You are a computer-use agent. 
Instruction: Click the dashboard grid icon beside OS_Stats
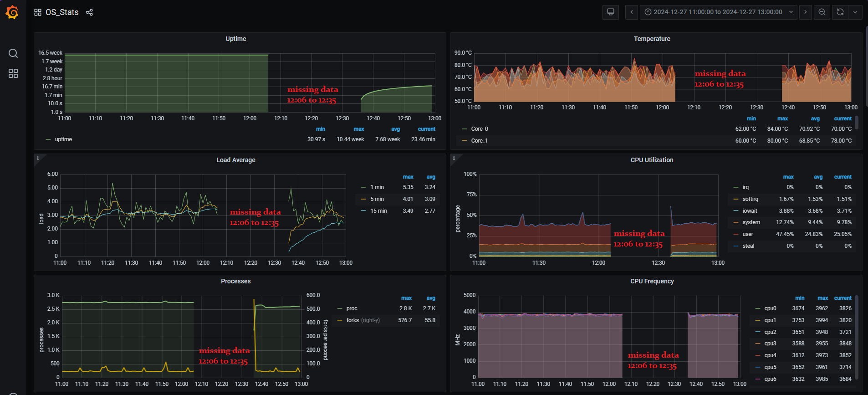point(38,12)
